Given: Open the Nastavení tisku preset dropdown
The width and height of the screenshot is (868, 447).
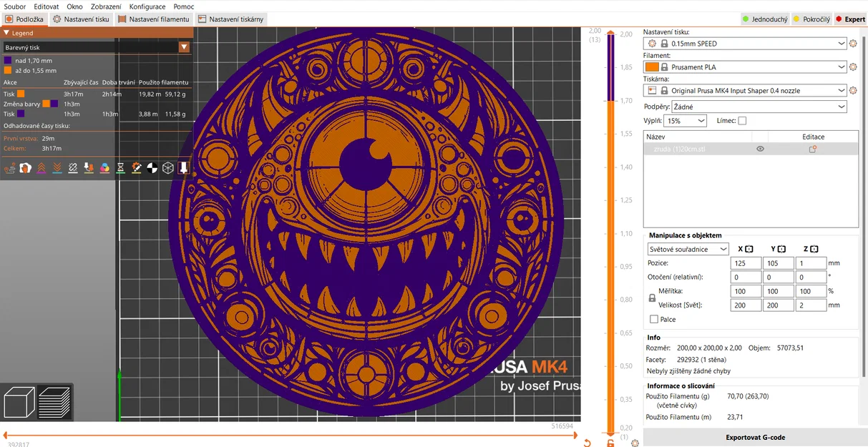Looking at the screenshot, I should (x=745, y=44).
